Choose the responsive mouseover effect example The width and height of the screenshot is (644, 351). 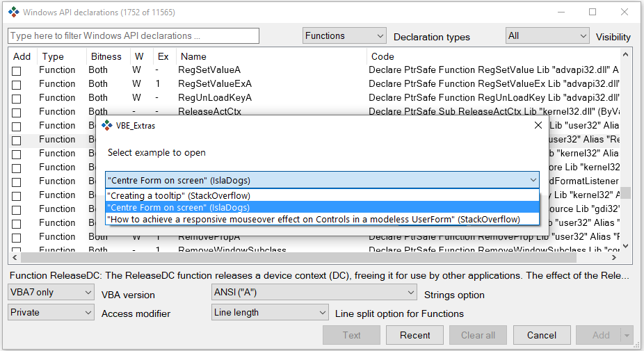pos(322,219)
